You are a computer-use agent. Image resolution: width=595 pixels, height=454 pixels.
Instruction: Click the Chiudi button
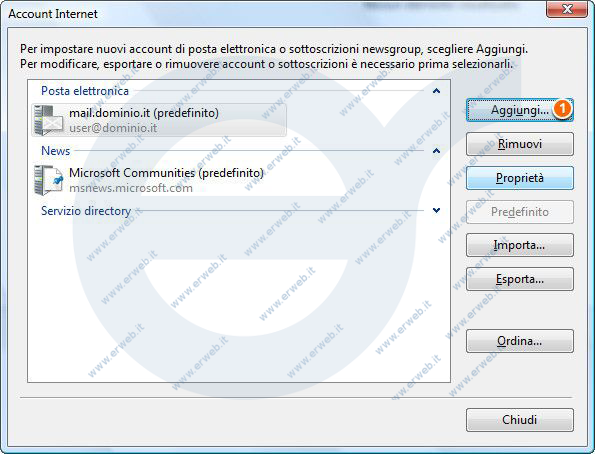click(x=519, y=420)
